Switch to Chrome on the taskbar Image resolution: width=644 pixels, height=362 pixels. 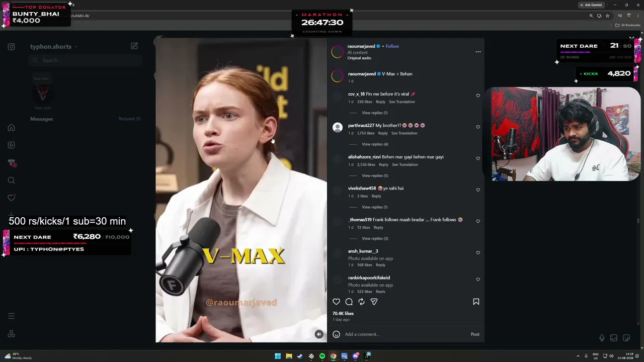[333, 356]
